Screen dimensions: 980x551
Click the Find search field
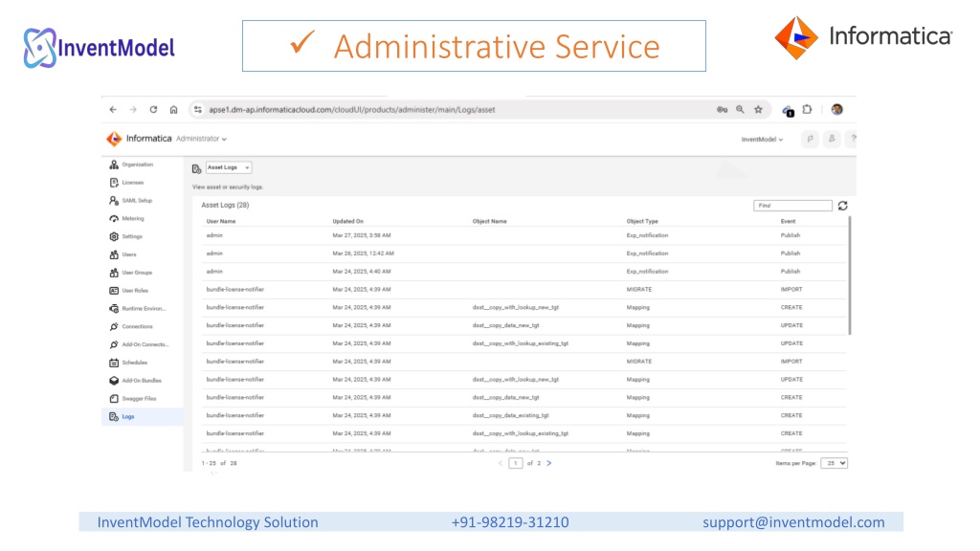pos(792,206)
